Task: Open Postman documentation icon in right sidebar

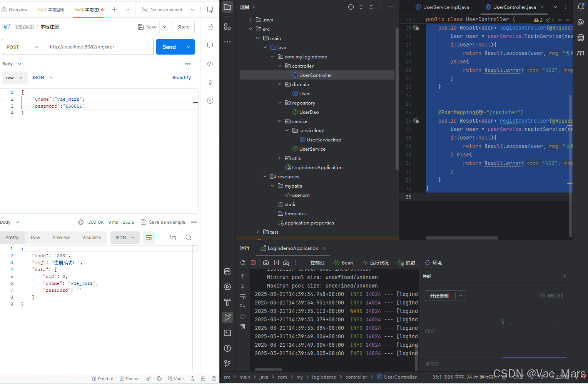Action: pyautogui.click(x=210, y=27)
